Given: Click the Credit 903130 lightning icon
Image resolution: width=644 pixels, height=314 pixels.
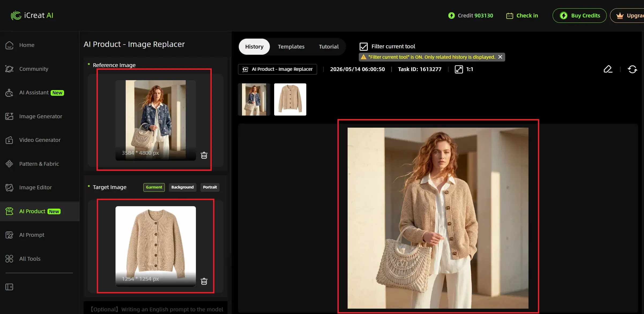Looking at the screenshot, I should [451, 16].
